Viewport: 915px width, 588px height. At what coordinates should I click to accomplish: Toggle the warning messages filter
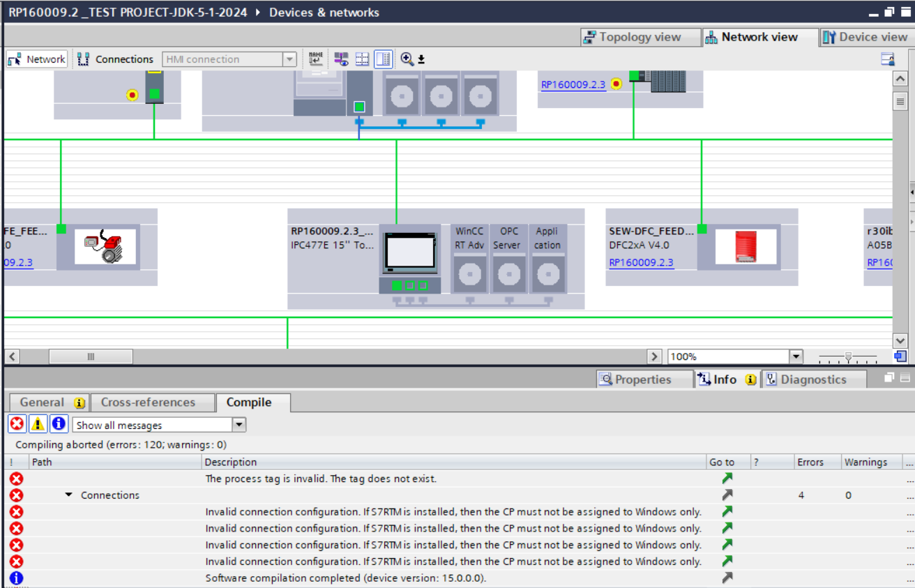tap(38, 424)
